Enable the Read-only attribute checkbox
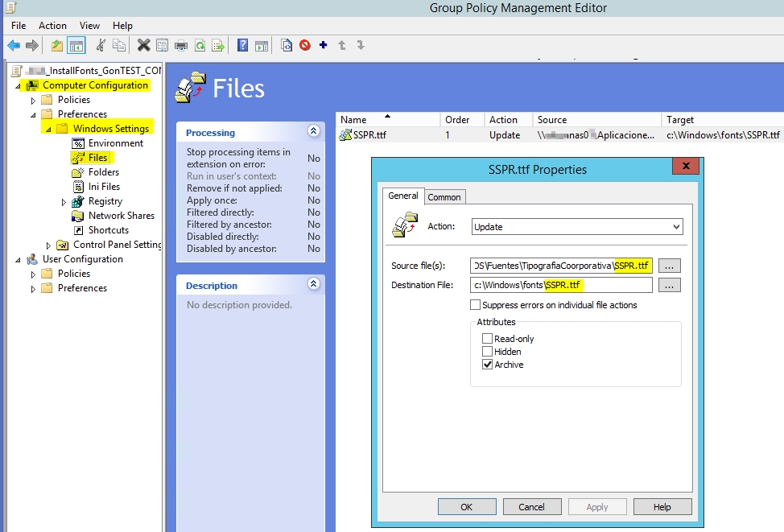Image resolution: width=784 pixels, height=532 pixels. click(487, 338)
